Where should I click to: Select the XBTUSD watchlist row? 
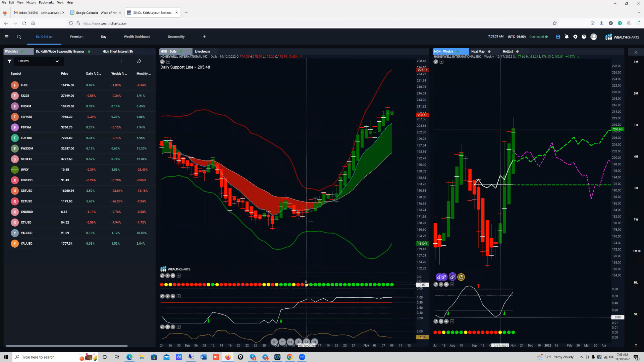click(x=80, y=191)
